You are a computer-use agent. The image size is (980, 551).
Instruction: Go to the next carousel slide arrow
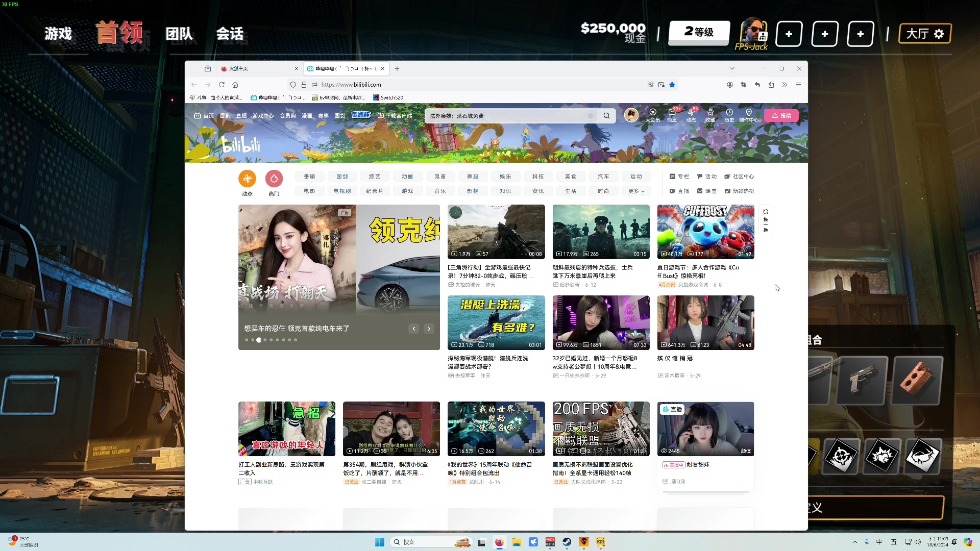point(429,329)
